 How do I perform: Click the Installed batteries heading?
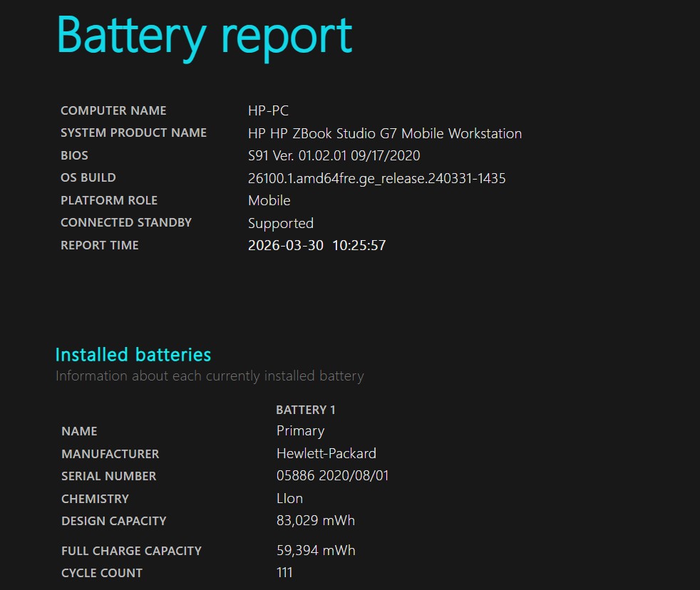tap(133, 355)
